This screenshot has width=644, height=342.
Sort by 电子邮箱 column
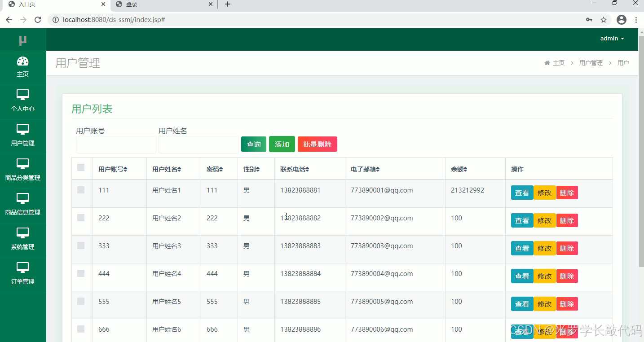pos(365,169)
